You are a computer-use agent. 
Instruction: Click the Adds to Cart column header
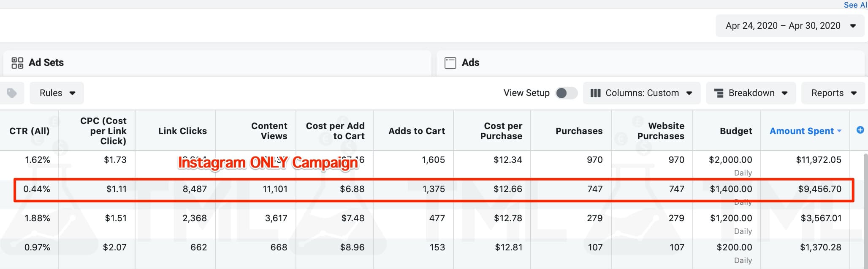416,131
